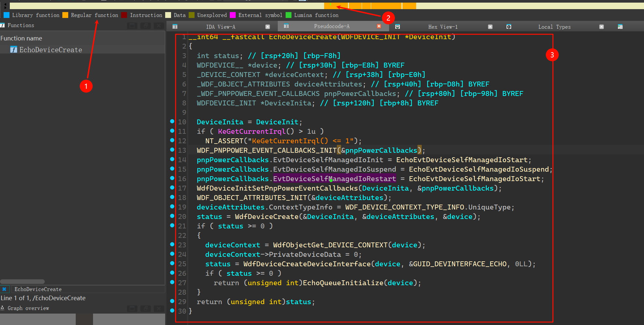Maximize the Graph overview panel
This screenshot has height=325, width=644.
[132, 308]
